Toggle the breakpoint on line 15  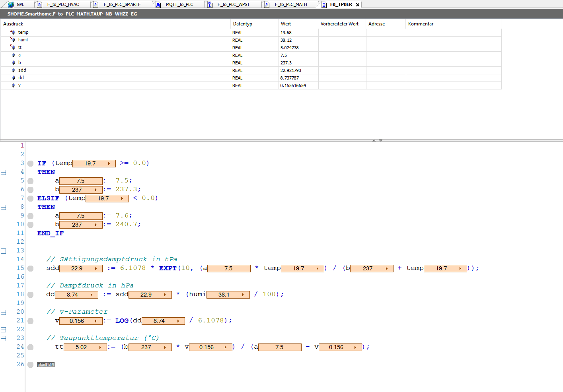tap(31, 268)
